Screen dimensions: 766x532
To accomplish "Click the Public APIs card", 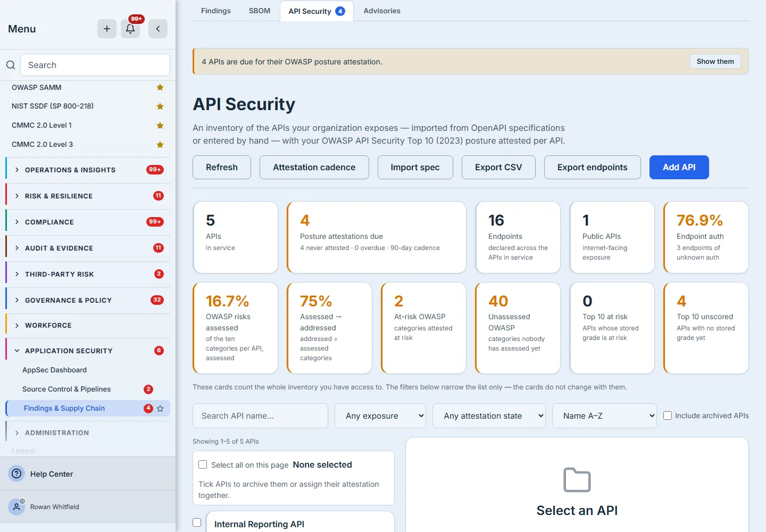I will coord(612,237).
